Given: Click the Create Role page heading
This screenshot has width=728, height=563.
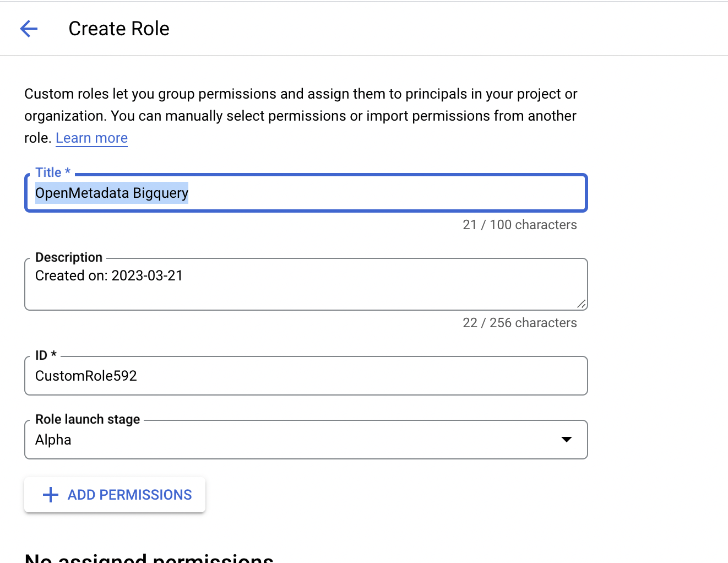Looking at the screenshot, I should (119, 28).
